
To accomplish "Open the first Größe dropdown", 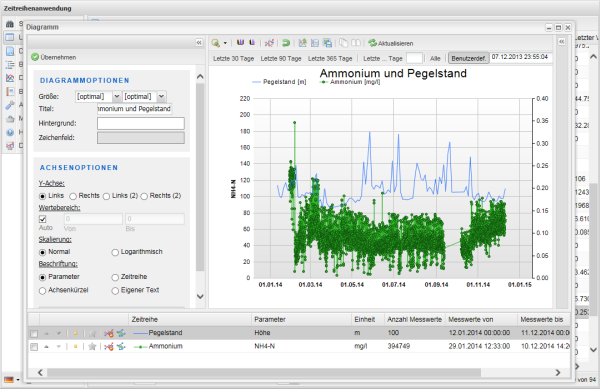I will click(117, 96).
